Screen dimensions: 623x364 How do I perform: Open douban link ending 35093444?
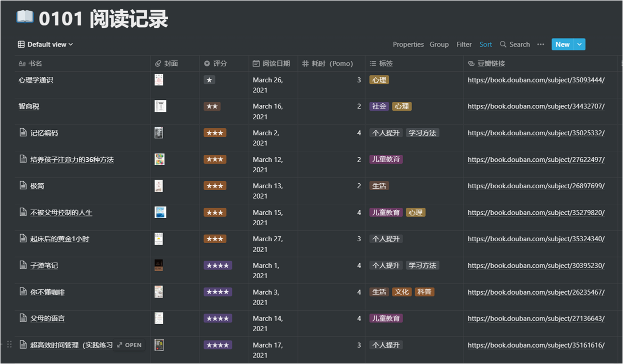[536, 80]
